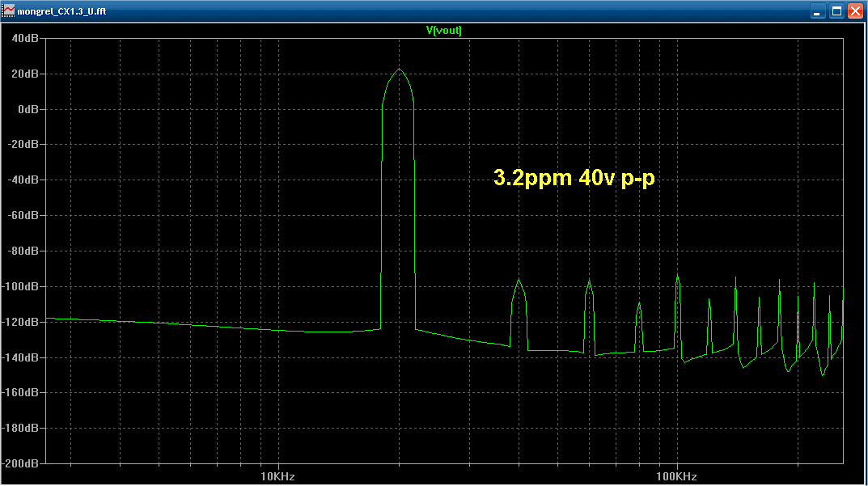868x486 pixels.
Task: Click the -160dB axis label
Action: [x=20, y=392]
